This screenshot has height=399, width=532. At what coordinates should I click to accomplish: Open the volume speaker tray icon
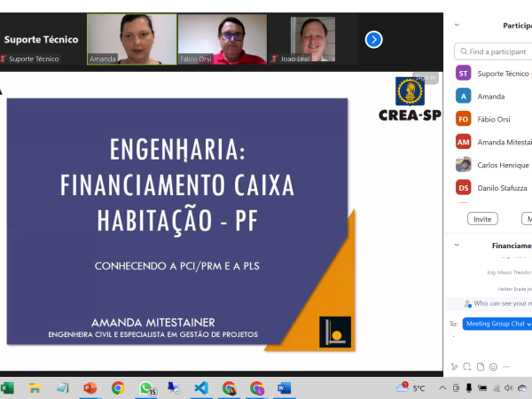509,387
